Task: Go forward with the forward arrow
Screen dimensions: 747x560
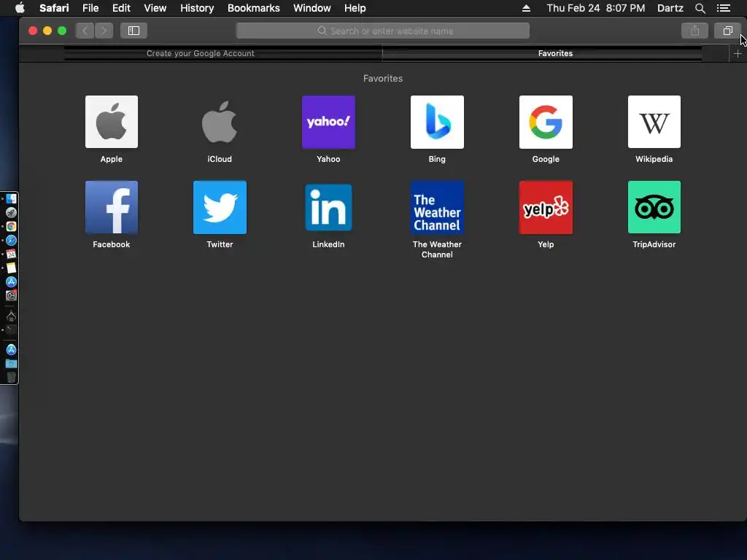Action: click(104, 31)
